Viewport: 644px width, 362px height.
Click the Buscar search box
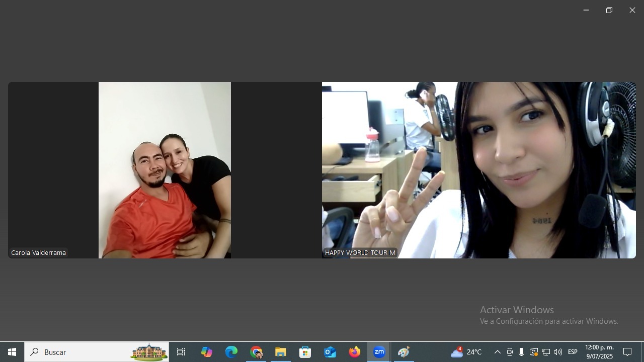pyautogui.click(x=86, y=352)
